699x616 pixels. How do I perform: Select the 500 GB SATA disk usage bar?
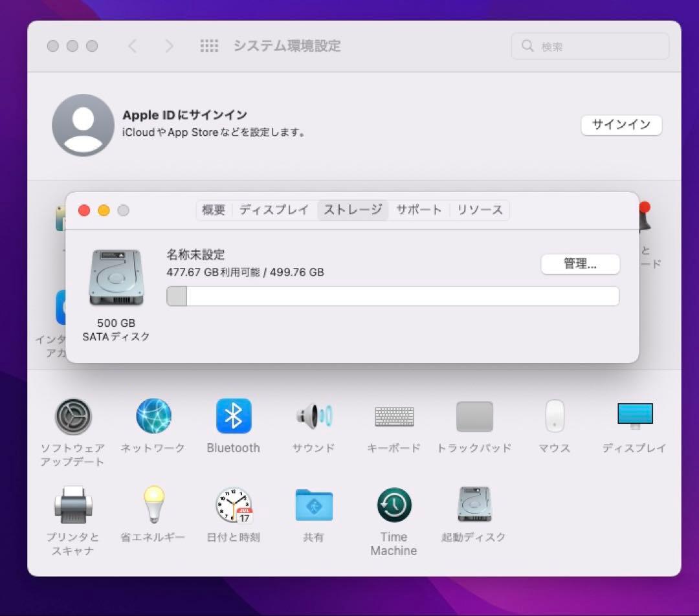(x=393, y=296)
